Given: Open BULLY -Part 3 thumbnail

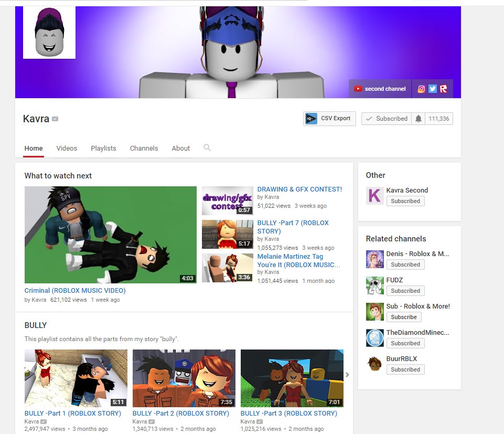Looking at the screenshot, I should pyautogui.click(x=292, y=378).
